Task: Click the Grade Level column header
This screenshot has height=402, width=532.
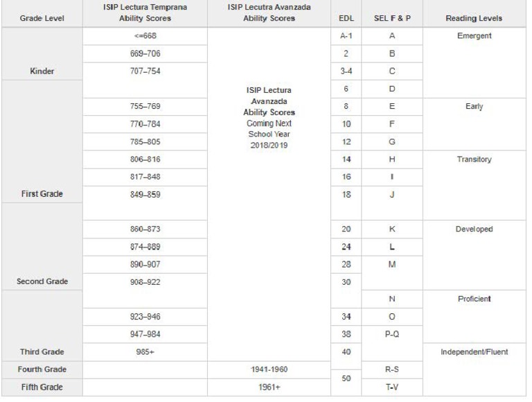Action: point(44,18)
